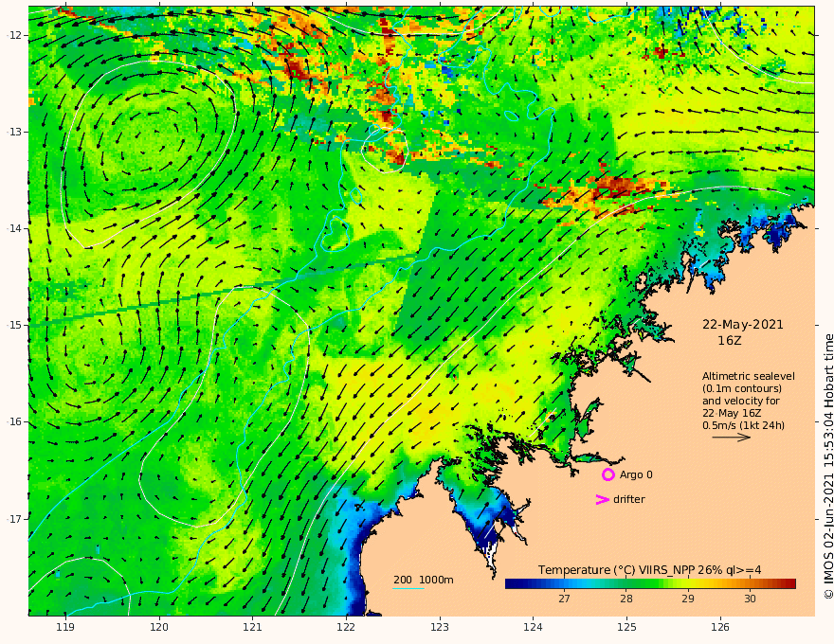
Task: Click the latitude axis label '-12'
Action: click(14, 35)
